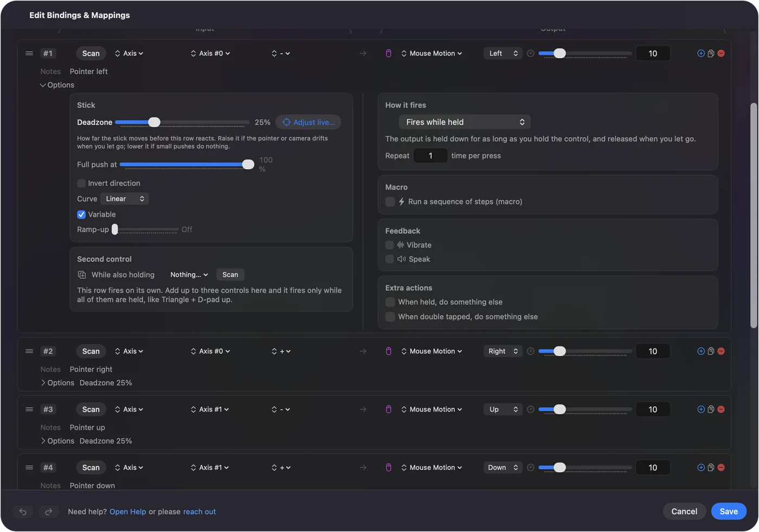Delete the Pointer right row #2
759x532 pixels.
[x=721, y=351]
